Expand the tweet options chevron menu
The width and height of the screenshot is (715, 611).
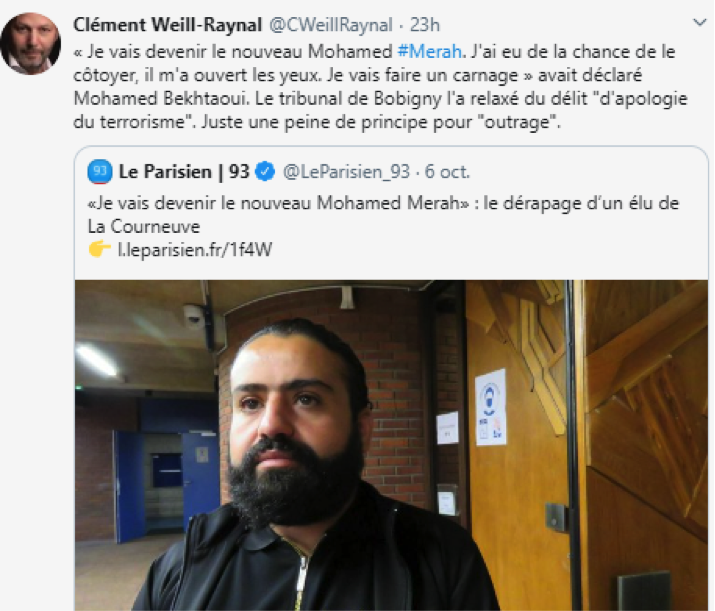tap(699, 22)
